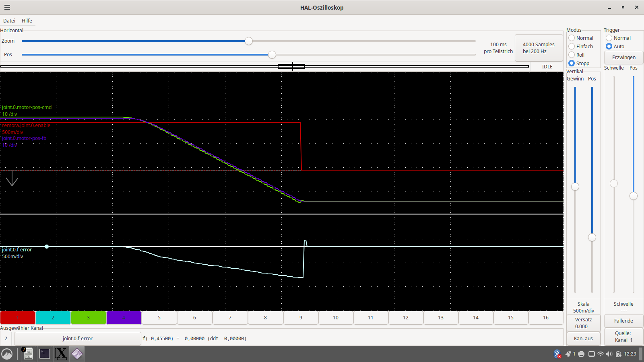Switch to the purple diamond taskbar app

(x=77, y=354)
